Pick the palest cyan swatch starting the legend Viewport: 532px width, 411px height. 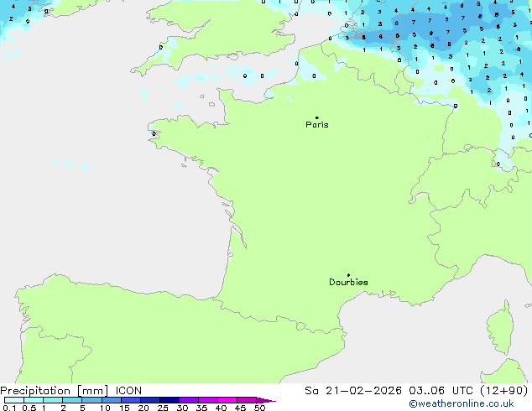click(x=14, y=400)
